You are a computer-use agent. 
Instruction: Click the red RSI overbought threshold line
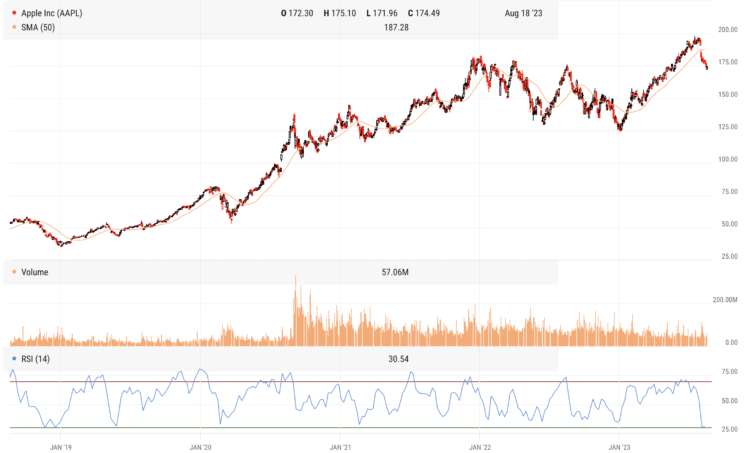click(361, 381)
